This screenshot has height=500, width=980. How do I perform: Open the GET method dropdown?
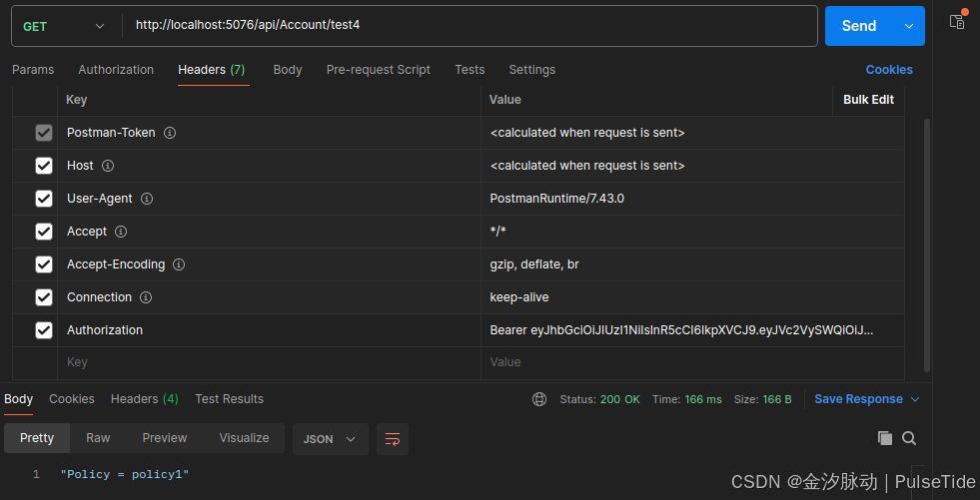tap(63, 26)
